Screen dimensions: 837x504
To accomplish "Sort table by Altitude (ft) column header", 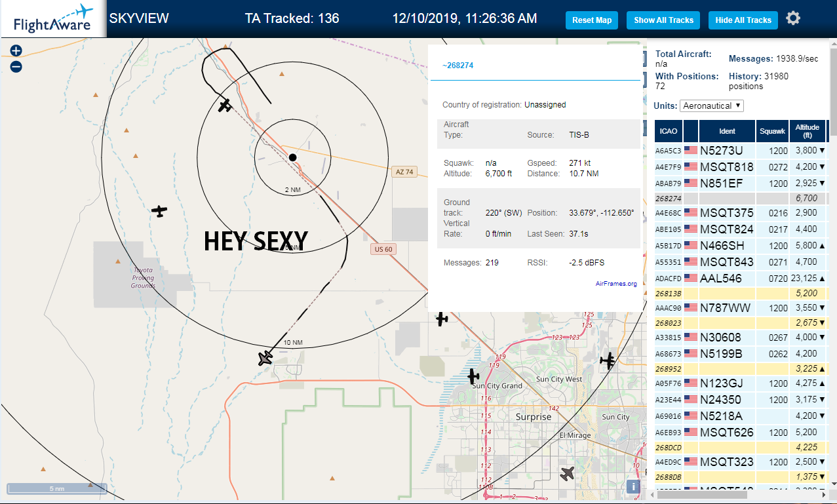I will (808, 131).
